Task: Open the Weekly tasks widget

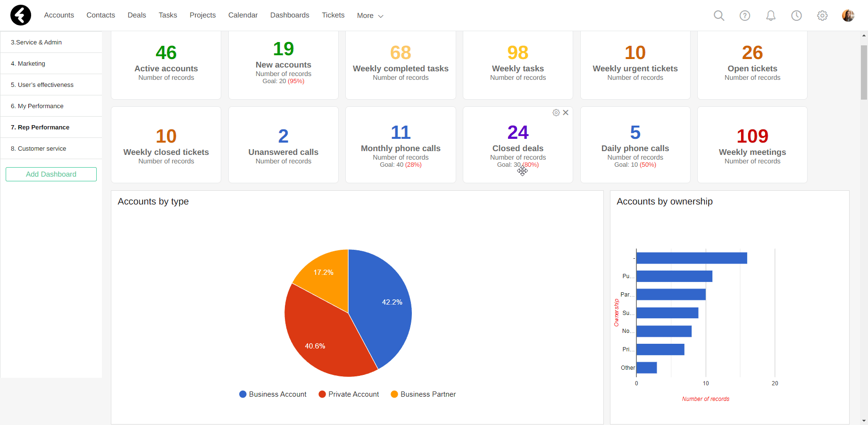Action: (518, 65)
